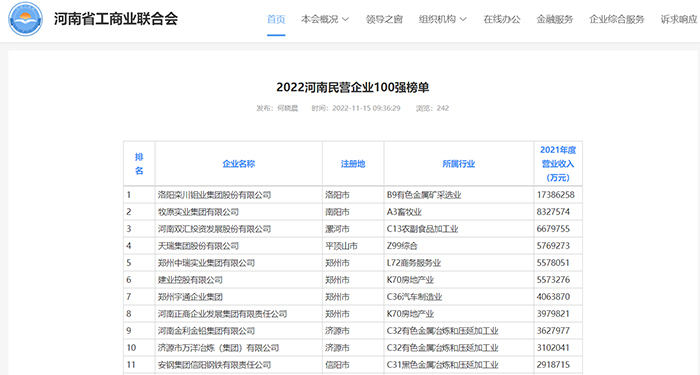Open the 诉求响应 menu item
Viewport: 700px width, 375px height.
pyautogui.click(x=679, y=19)
